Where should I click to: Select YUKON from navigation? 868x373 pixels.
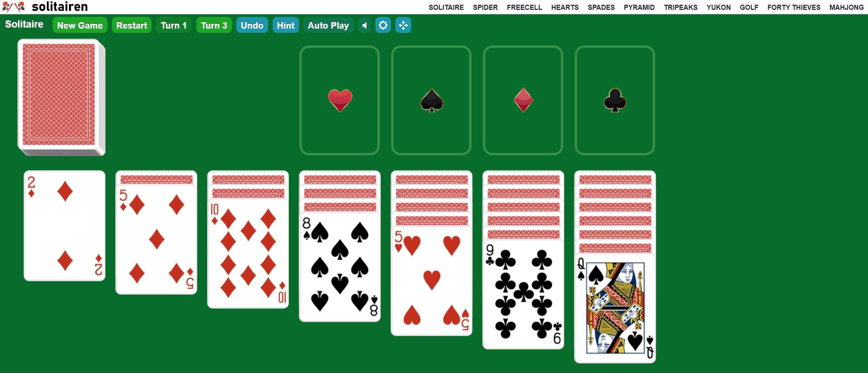point(719,8)
